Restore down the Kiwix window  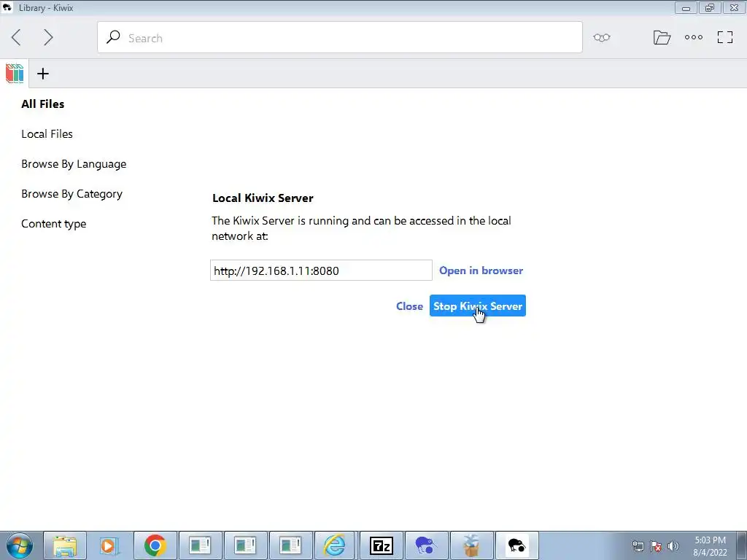[710, 7]
